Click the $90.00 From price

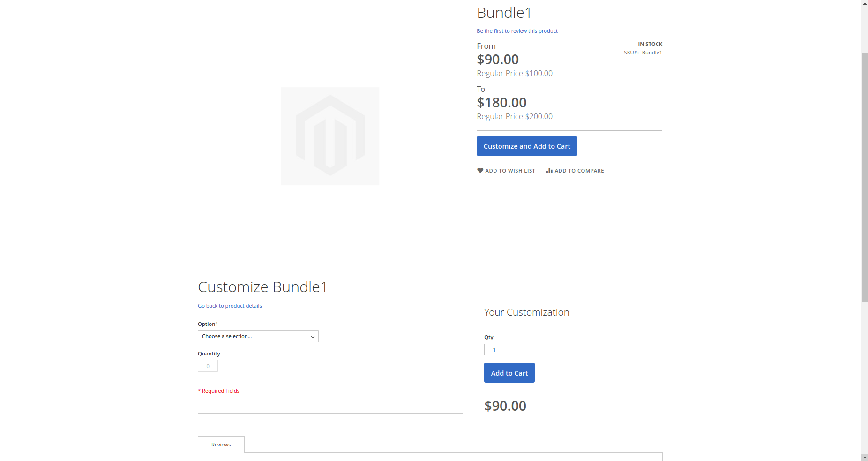tap(498, 60)
